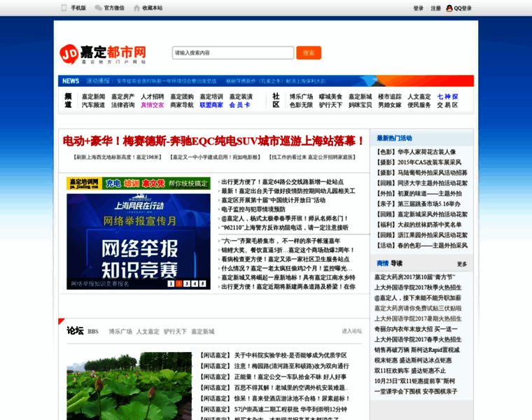
Task: Open the red EQC纯电SUV headline
Action: coord(213,141)
